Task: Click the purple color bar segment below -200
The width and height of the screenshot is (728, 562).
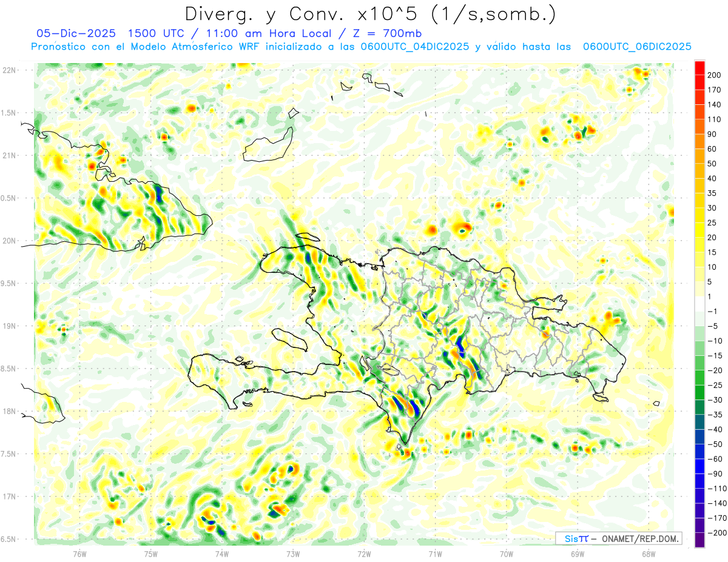Action: (699, 540)
